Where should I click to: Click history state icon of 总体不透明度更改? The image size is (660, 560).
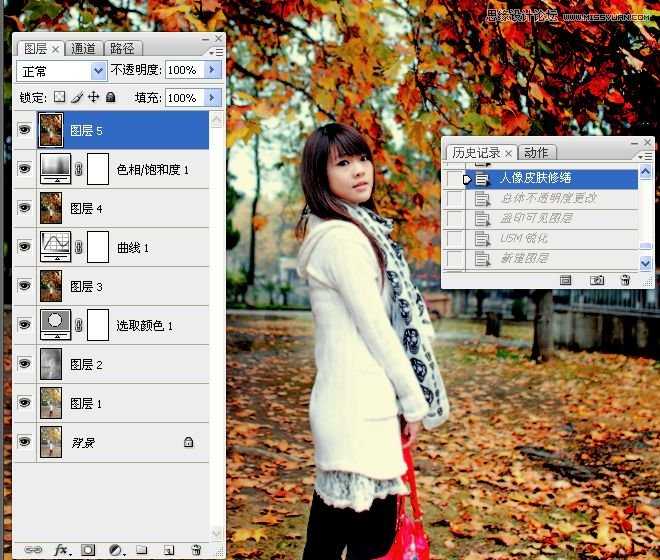(482, 198)
